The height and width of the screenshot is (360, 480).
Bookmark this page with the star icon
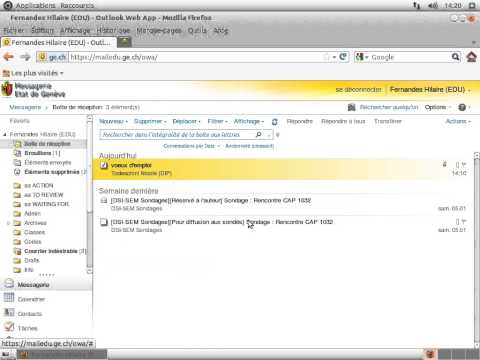pos(326,57)
